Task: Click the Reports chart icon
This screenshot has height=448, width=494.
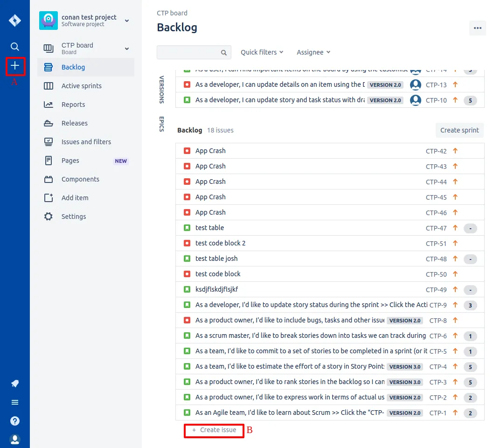Action: pos(48,105)
